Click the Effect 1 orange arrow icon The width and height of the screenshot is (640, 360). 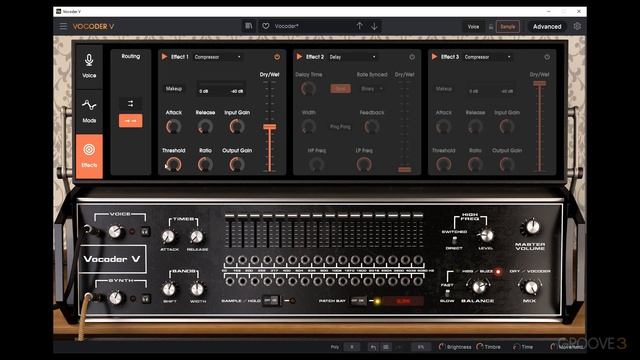pyautogui.click(x=164, y=57)
